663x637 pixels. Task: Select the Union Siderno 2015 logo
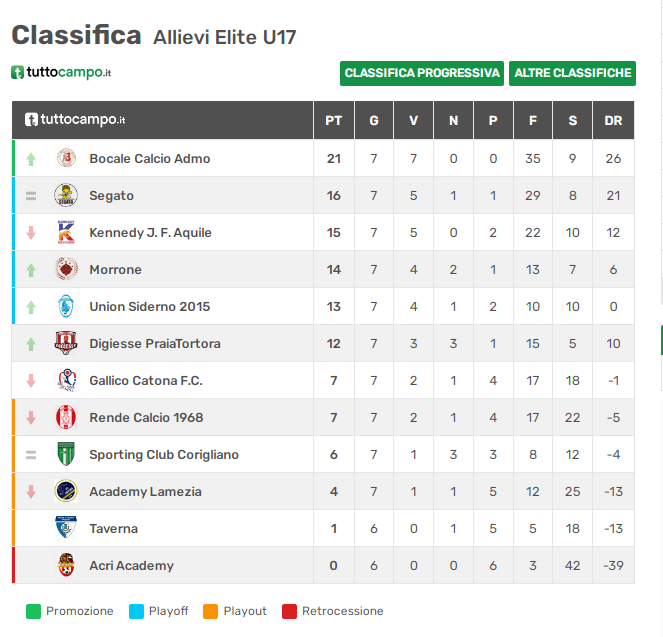coord(66,306)
